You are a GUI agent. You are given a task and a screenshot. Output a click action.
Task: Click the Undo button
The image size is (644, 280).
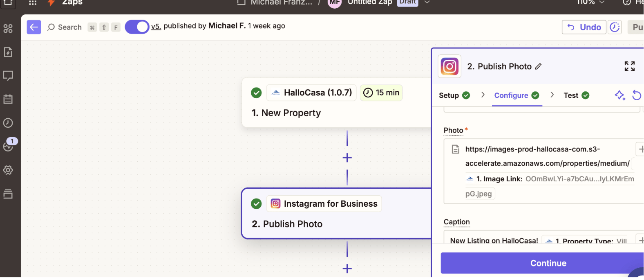coord(584,27)
